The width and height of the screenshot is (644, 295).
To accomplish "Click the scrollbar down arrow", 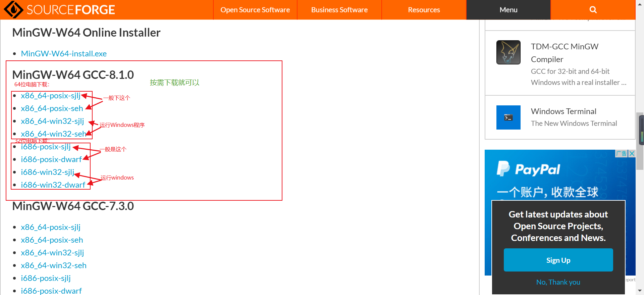I will tap(640, 291).
